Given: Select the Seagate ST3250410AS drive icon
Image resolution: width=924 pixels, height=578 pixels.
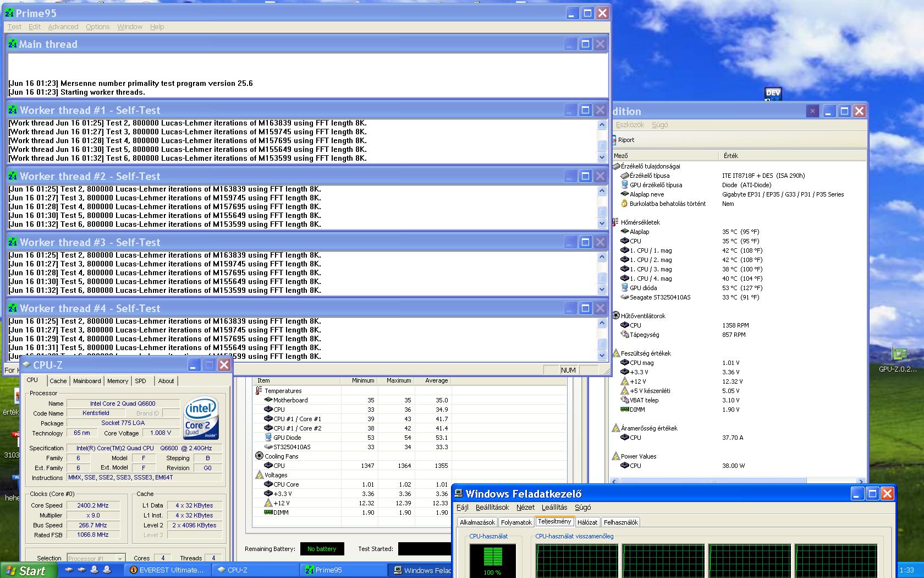Looking at the screenshot, I should pos(624,297).
